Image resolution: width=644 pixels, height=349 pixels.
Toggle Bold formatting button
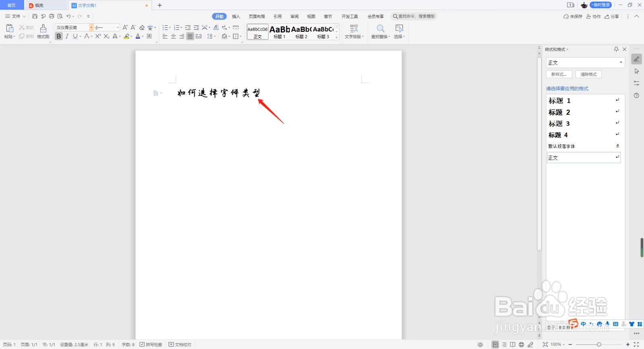pyautogui.click(x=59, y=36)
